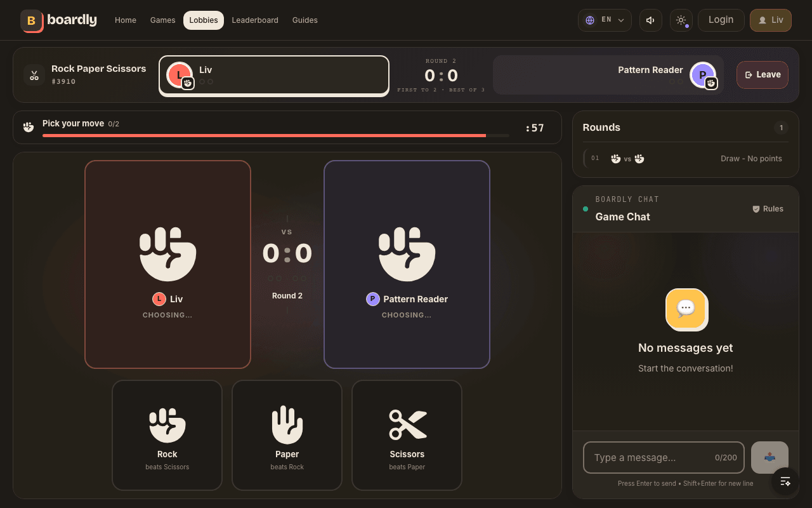Choose the Paper move card
Image resolution: width=812 pixels, height=508 pixels.
[x=287, y=436]
